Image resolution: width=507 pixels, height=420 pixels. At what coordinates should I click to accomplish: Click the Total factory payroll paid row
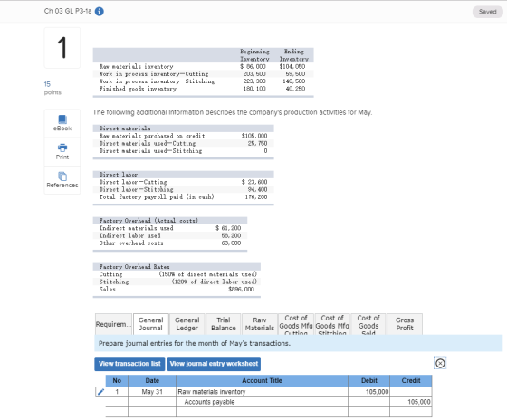point(183,197)
